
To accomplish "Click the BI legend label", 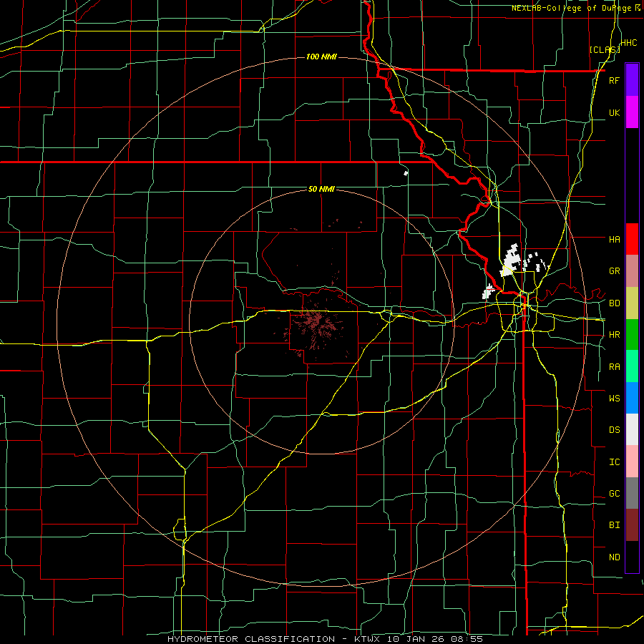I will pos(614,525).
